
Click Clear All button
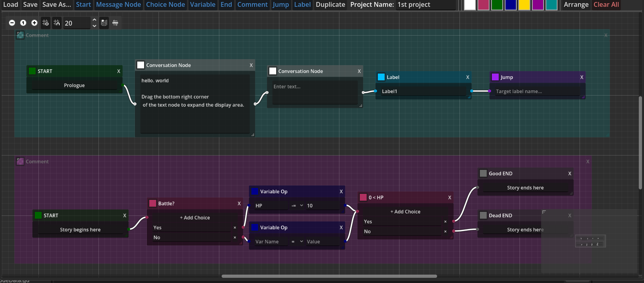point(606,4)
